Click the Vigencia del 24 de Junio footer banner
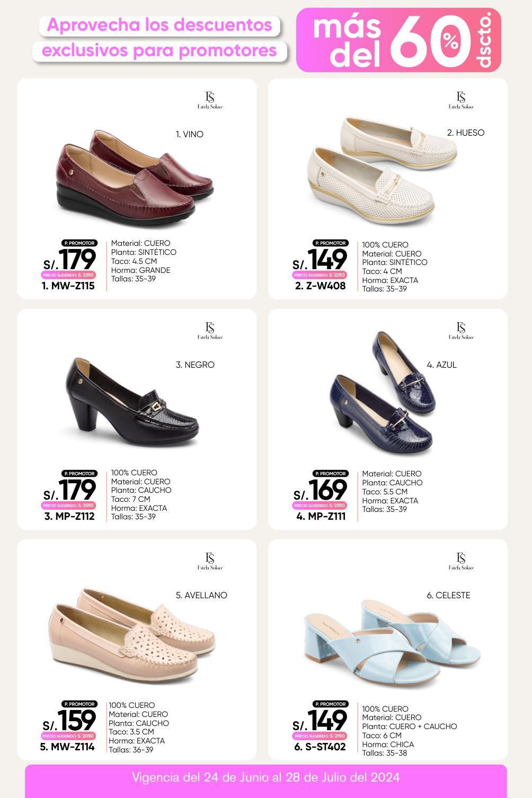 coord(265,778)
